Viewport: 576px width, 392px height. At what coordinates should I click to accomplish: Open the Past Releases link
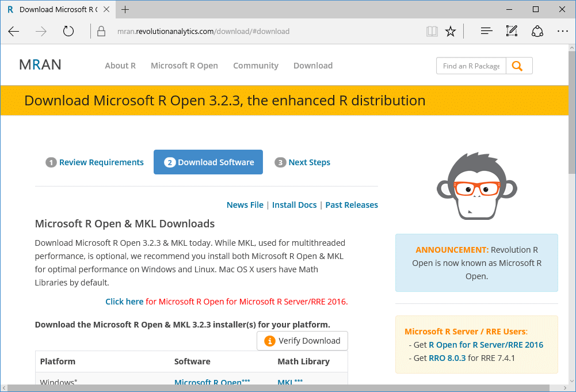352,205
